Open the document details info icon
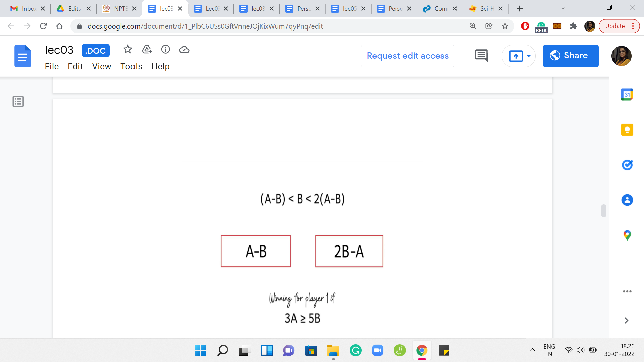Viewport: 644px width, 362px height. tap(166, 50)
